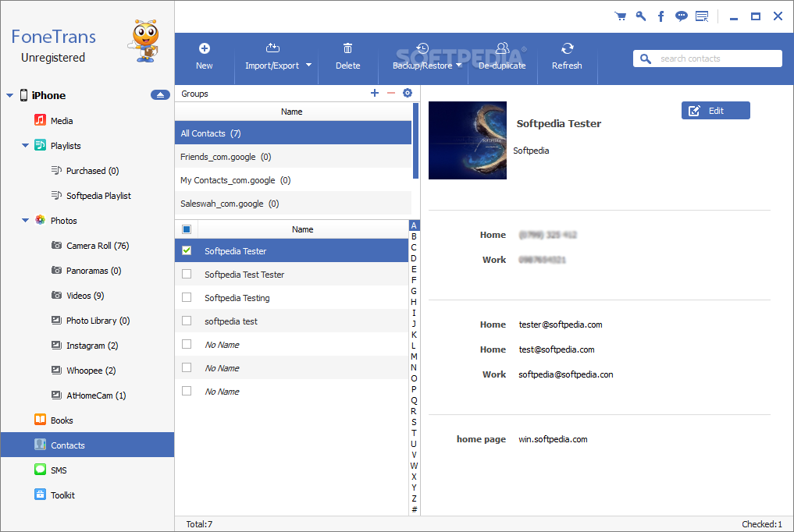Eject the iPhone device
Screen dimensions: 794x532
pos(160,95)
